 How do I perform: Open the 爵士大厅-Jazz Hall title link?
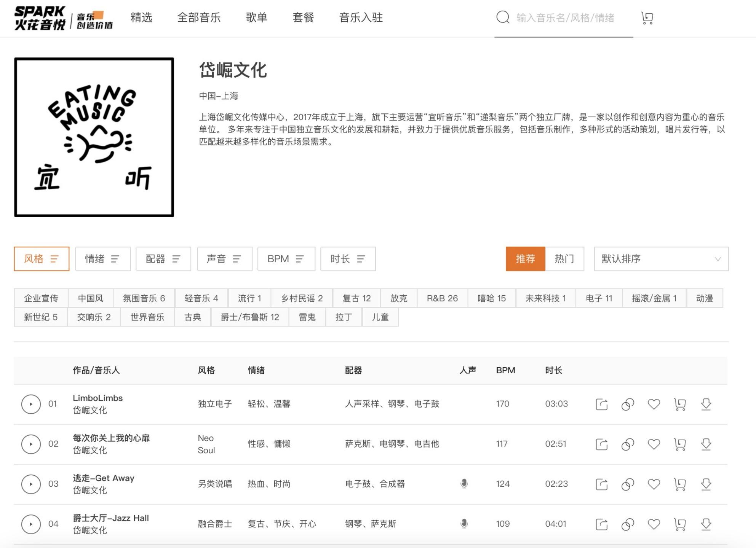click(111, 518)
